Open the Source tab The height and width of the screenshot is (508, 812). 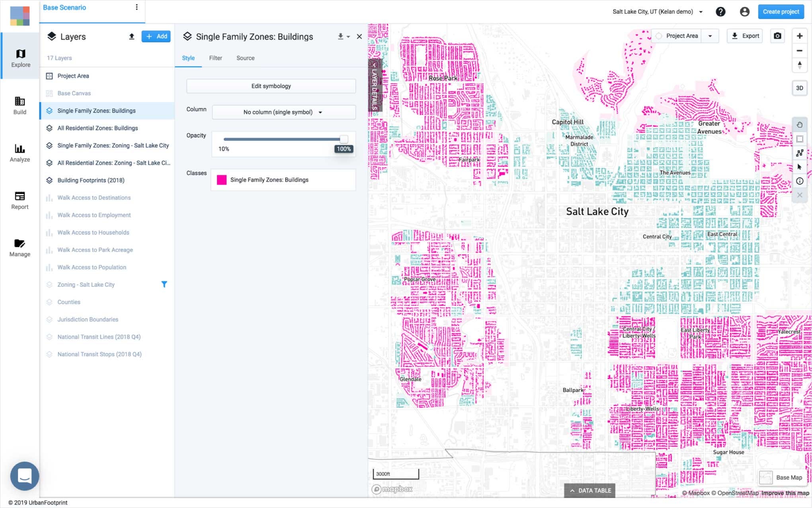(x=245, y=58)
